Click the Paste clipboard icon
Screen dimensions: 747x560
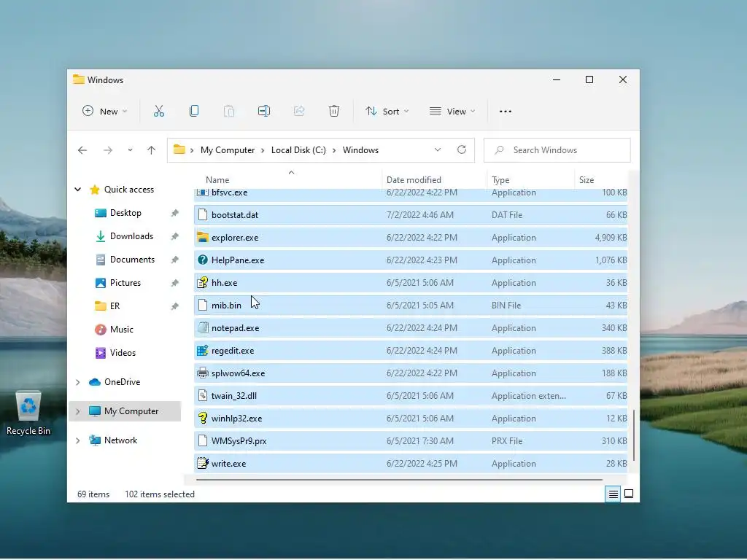click(229, 112)
